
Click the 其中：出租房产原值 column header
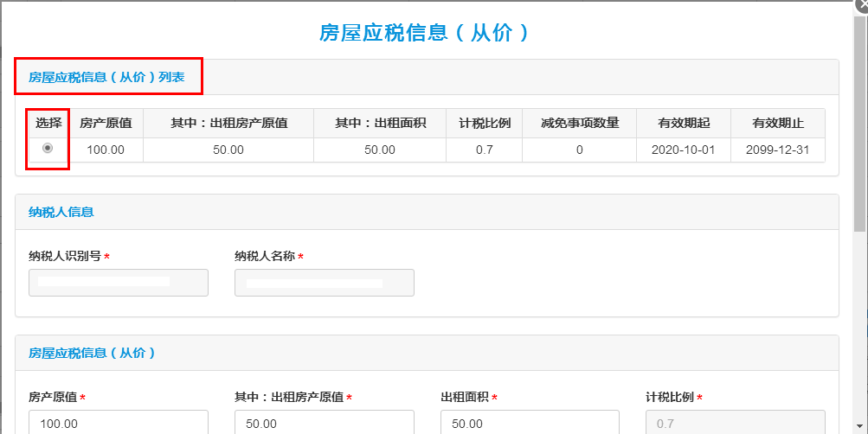pos(228,124)
